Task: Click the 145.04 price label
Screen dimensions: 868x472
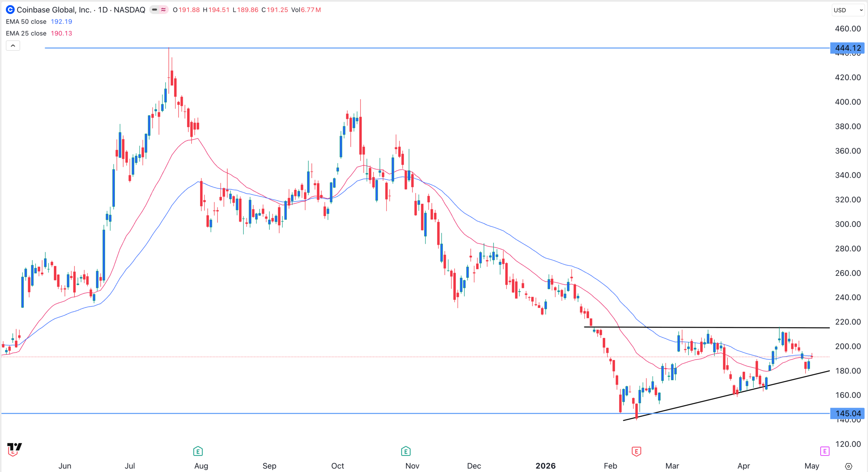Action: point(847,413)
